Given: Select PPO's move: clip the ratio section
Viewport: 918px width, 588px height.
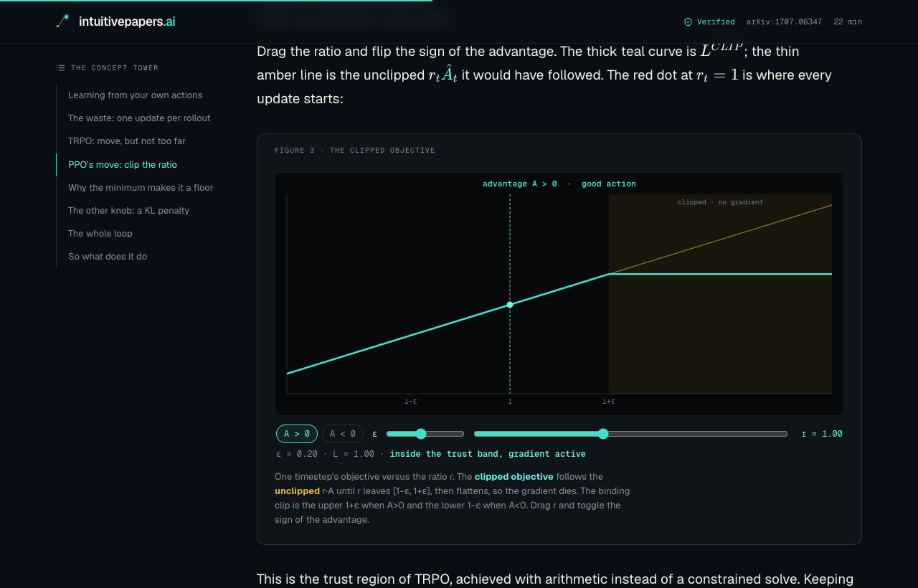Looking at the screenshot, I should (x=123, y=165).
